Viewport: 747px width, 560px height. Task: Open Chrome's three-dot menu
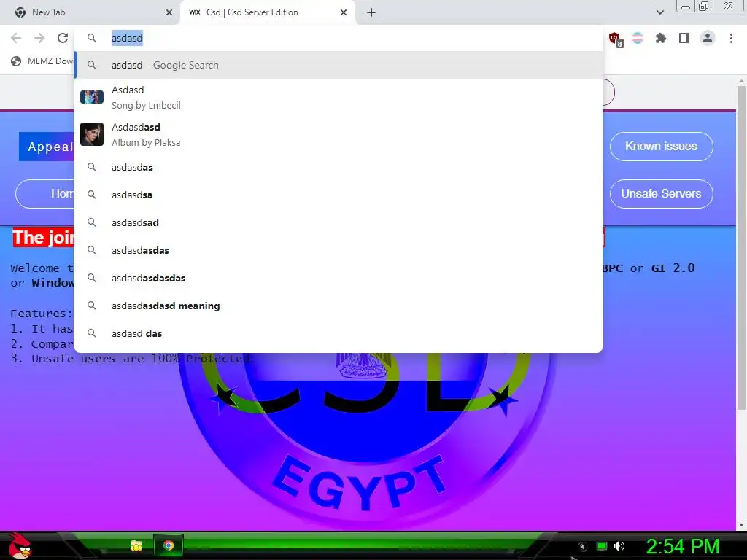click(x=731, y=38)
